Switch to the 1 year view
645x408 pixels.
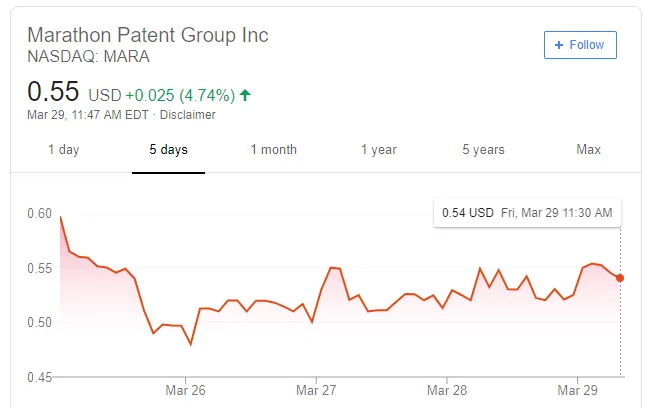[379, 150]
